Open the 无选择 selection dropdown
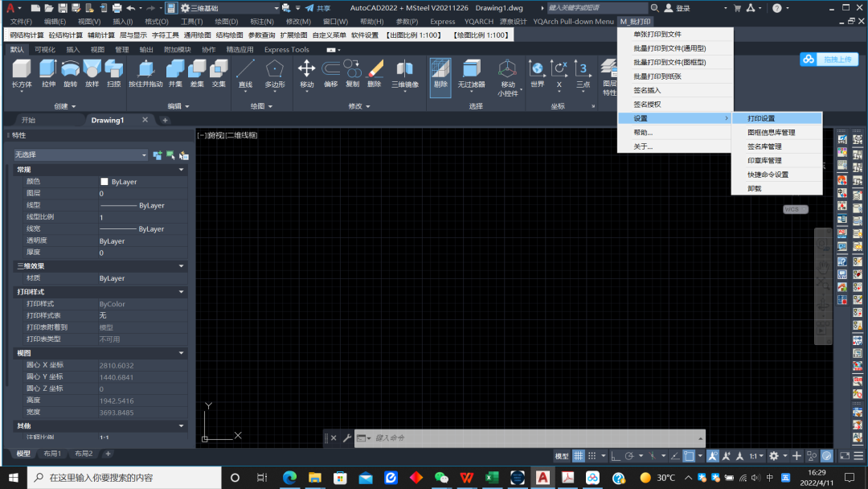Viewport: 868px width, 489px height. 80,154
